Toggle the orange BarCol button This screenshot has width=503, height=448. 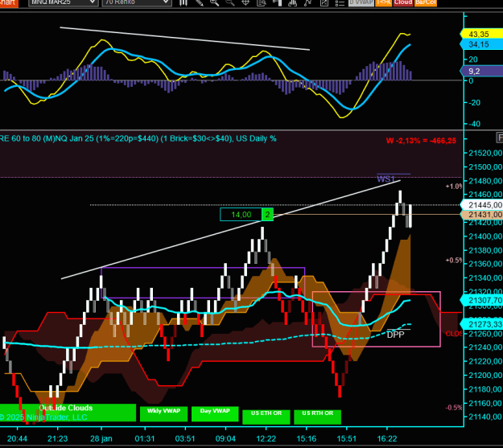[x=426, y=2]
